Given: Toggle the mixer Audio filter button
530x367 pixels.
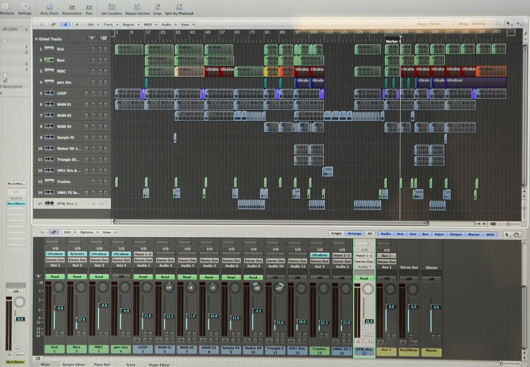Looking at the screenshot, I should point(386,234).
